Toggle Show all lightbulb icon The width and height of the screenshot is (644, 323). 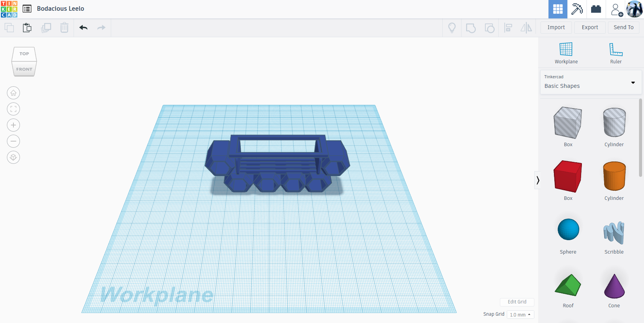click(452, 28)
